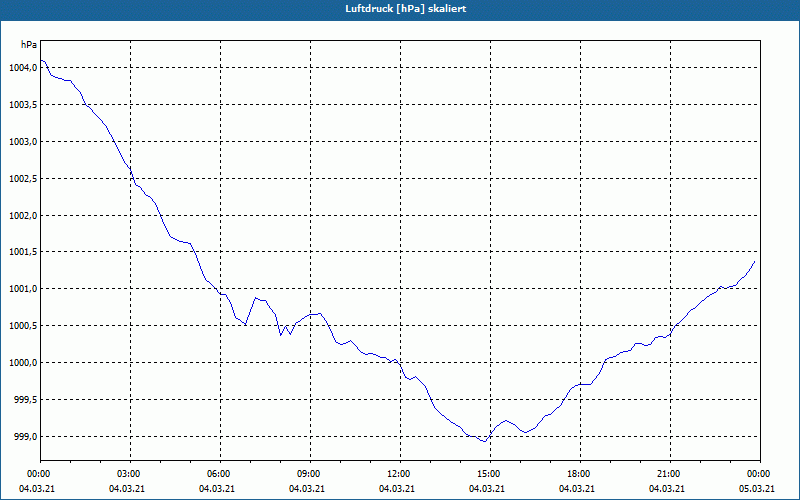This screenshot has width=800, height=500.
Task: Pick the 1001,5 y-axis label
Action: coord(23,252)
